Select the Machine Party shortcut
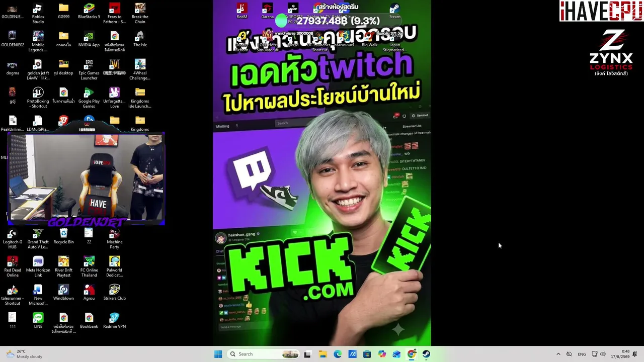 (x=114, y=239)
